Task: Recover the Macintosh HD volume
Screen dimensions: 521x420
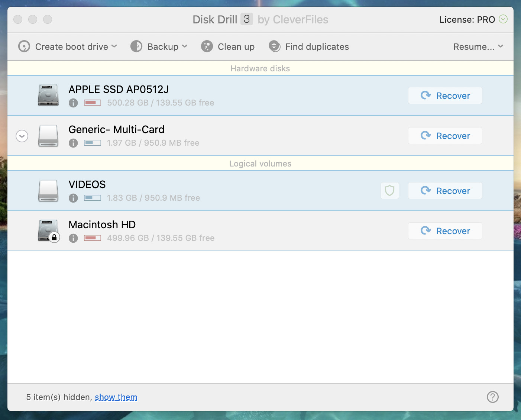Action: (445, 231)
